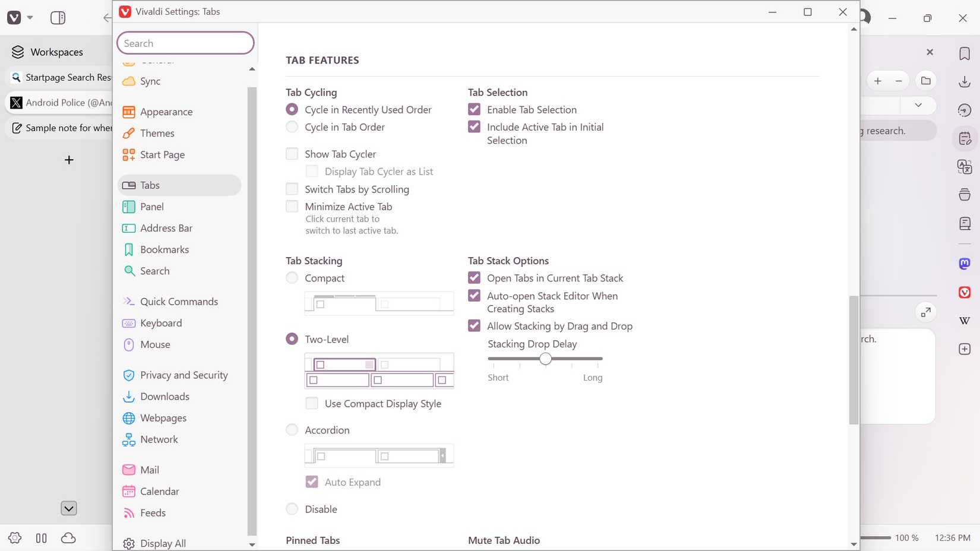The height and width of the screenshot is (551, 980).
Task: Disable Enable Tab Selection
Action: [474, 109]
